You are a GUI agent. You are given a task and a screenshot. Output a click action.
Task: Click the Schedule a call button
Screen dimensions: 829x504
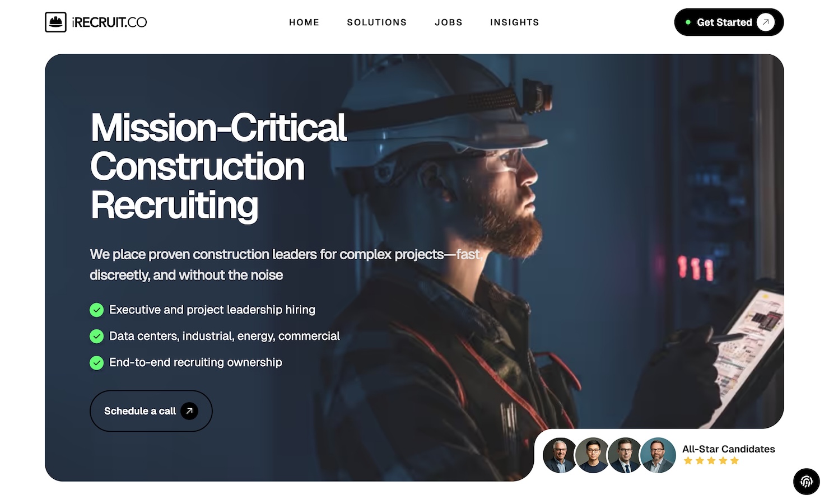click(x=151, y=411)
